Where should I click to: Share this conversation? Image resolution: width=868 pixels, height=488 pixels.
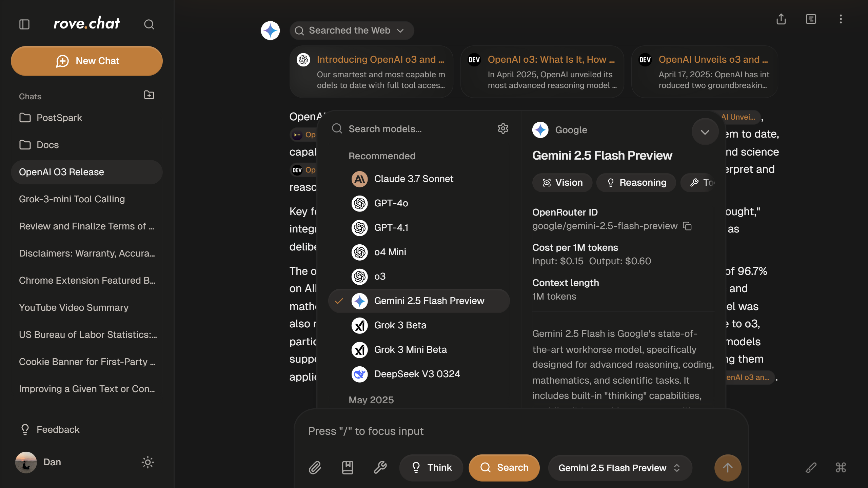click(x=781, y=19)
